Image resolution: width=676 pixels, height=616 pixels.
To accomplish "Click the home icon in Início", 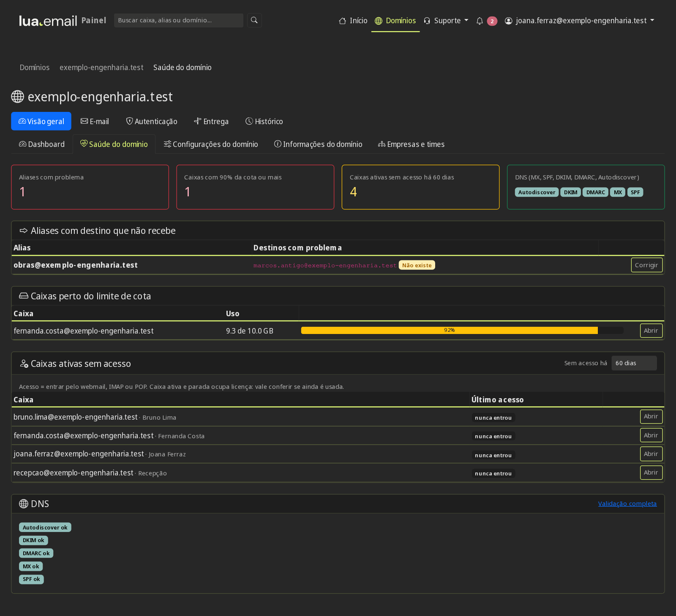I will point(343,21).
